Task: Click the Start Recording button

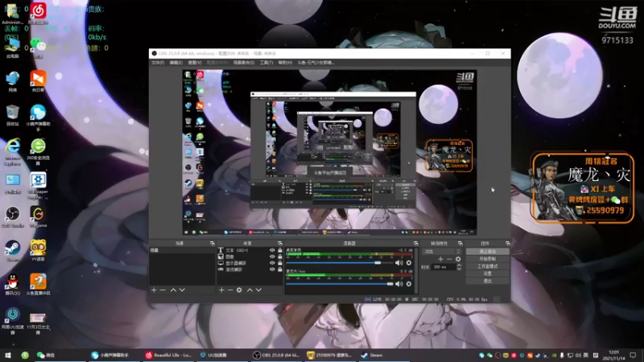Action: 488,258
